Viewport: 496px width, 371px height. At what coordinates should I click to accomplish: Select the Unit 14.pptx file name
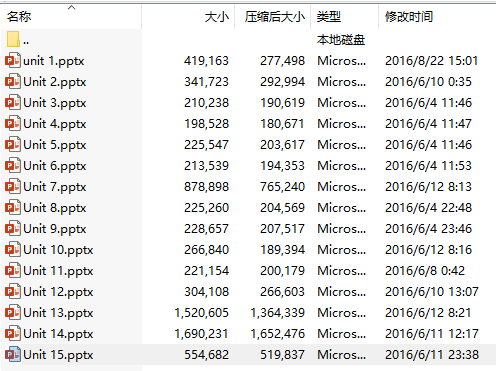(58, 334)
